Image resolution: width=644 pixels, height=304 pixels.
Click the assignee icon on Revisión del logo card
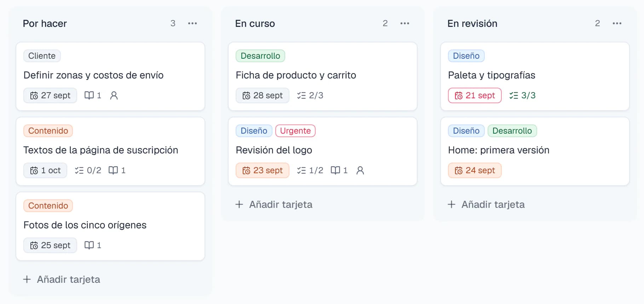tap(360, 170)
